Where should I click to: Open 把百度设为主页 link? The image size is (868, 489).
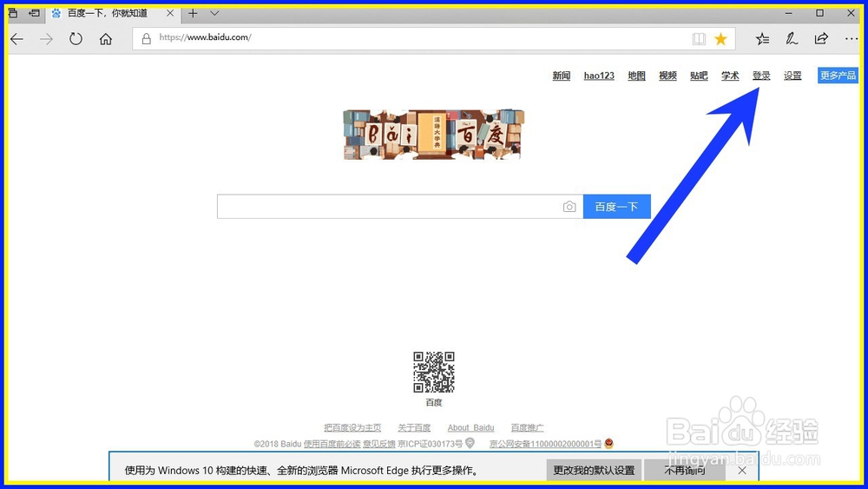tap(352, 427)
